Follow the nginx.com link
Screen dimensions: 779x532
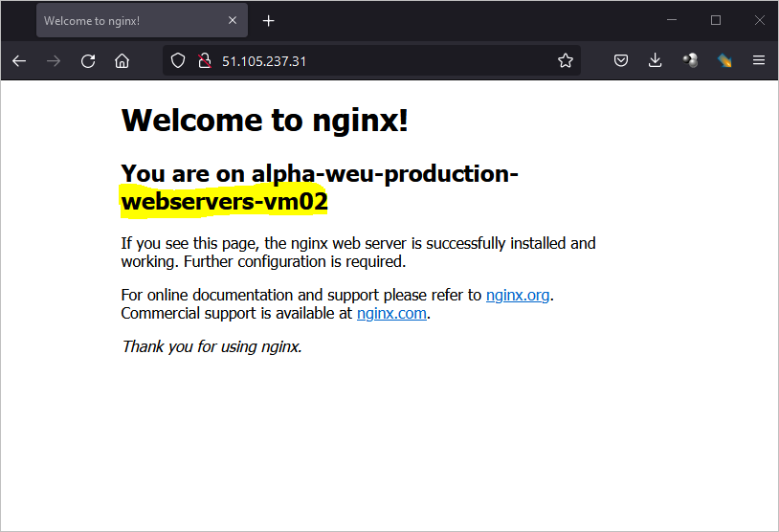391,314
